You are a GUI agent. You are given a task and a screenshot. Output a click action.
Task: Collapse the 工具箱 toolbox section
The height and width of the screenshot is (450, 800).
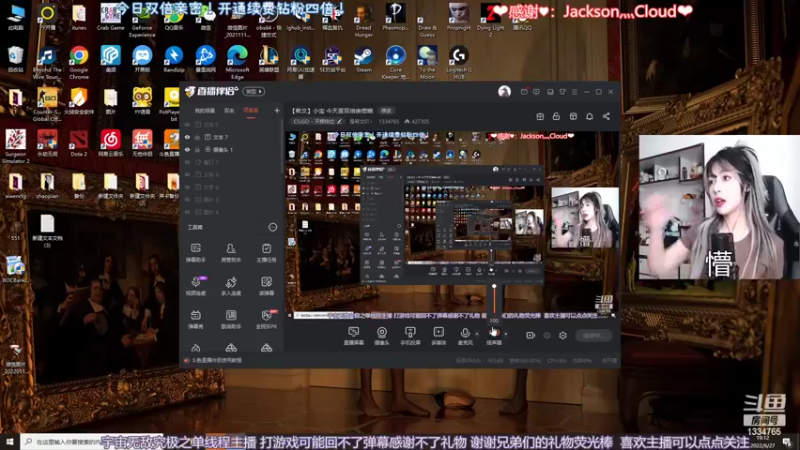tap(273, 227)
